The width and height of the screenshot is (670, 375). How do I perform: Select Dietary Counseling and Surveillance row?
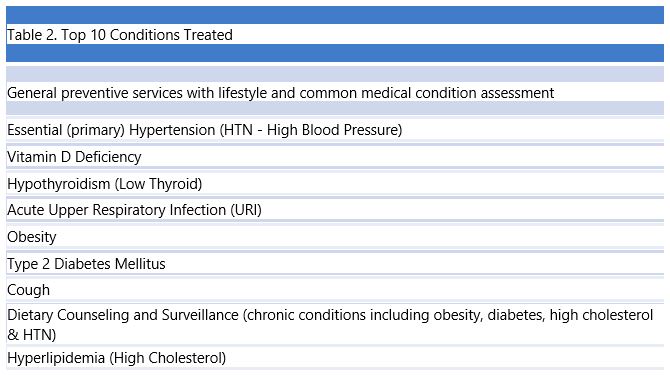(335, 325)
